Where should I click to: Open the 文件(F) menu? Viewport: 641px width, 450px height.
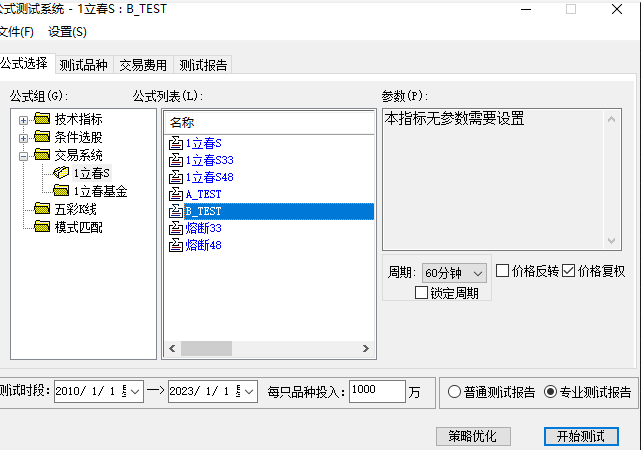click(x=16, y=31)
